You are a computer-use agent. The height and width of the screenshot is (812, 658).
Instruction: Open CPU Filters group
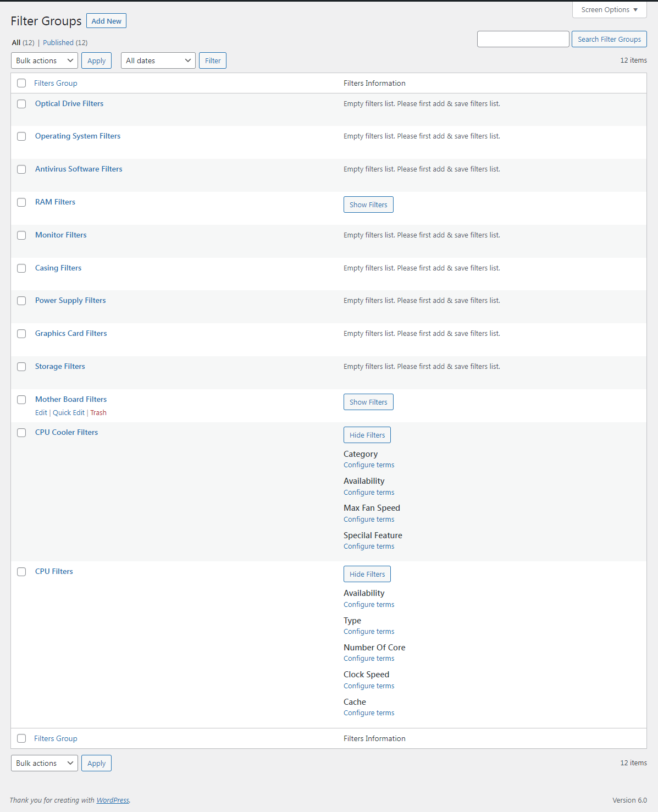tap(54, 571)
